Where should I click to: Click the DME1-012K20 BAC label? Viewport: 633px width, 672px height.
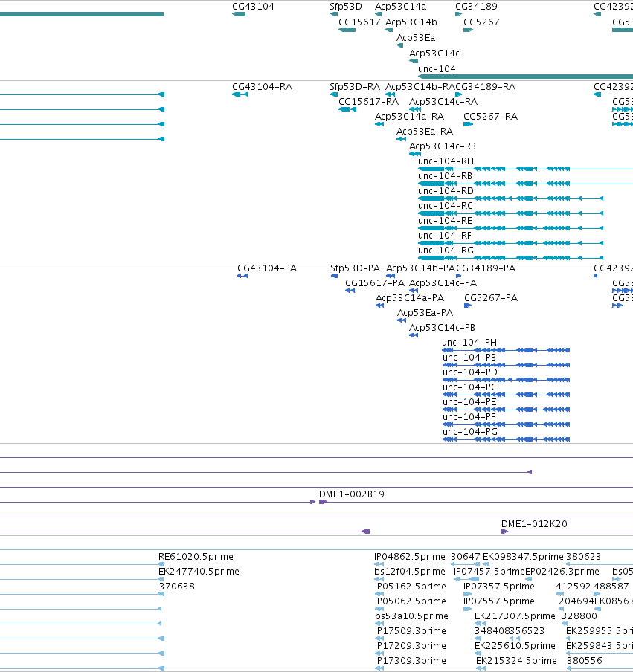[x=534, y=524]
